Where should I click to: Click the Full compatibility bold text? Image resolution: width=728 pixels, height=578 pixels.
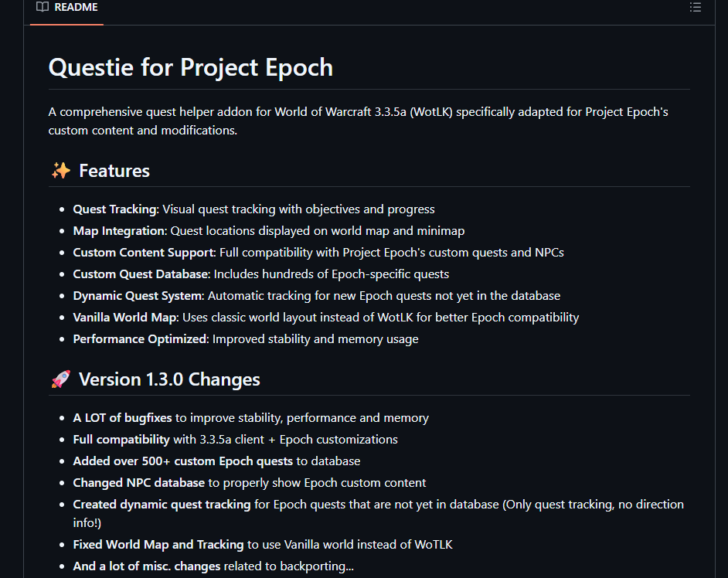[121, 440]
